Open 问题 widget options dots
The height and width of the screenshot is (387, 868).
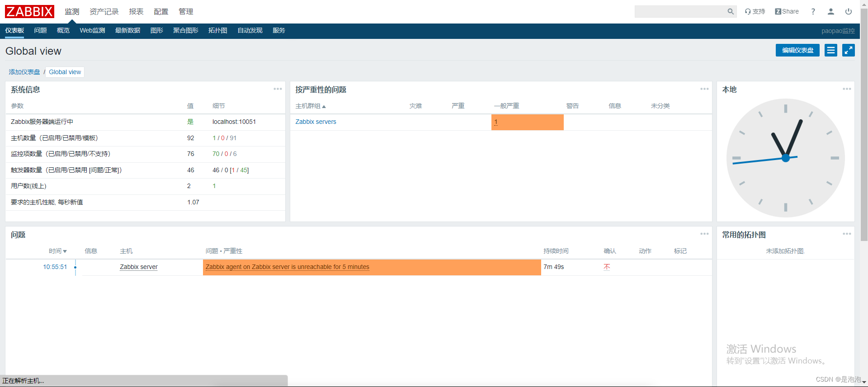(704, 234)
